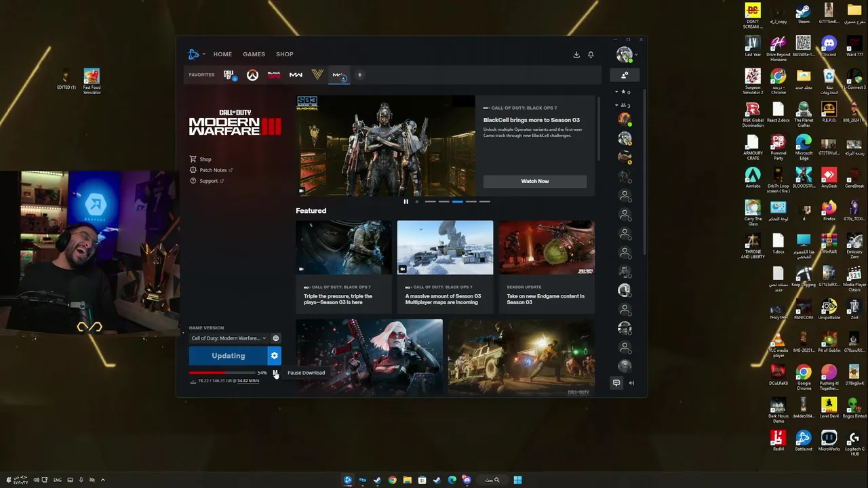Expand the Game Version dropdown
Image resolution: width=868 pixels, height=488 pixels.
229,338
